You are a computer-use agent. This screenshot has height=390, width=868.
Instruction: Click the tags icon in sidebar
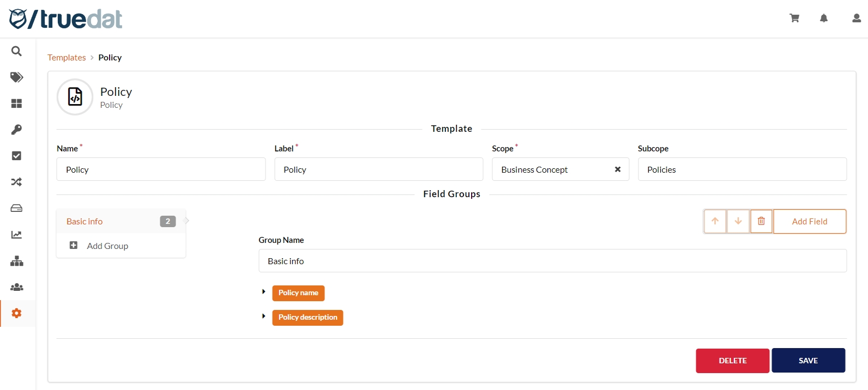point(16,77)
